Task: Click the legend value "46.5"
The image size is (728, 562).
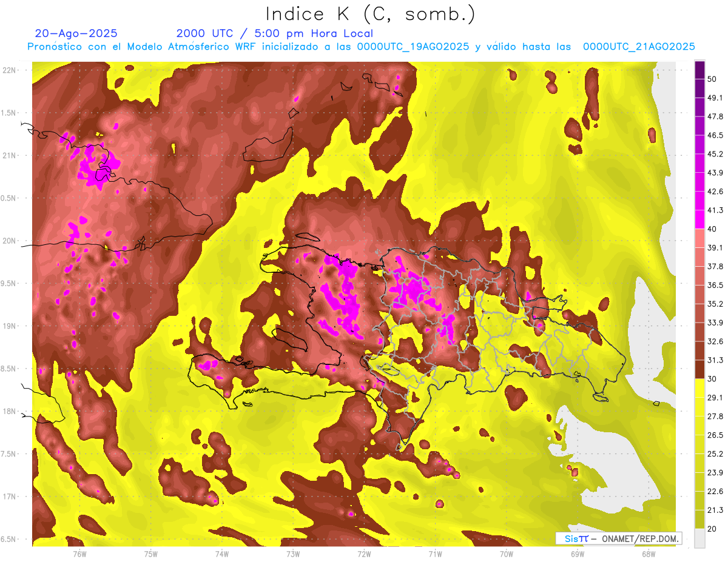Action: [x=715, y=135]
